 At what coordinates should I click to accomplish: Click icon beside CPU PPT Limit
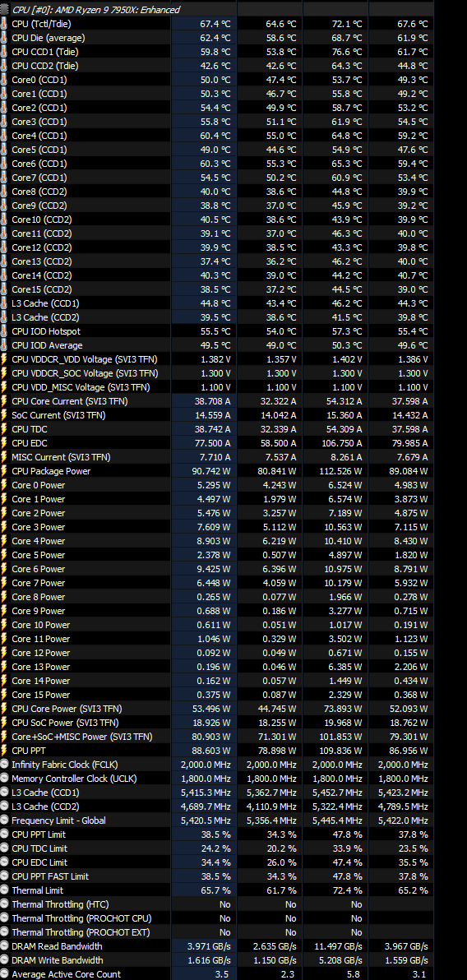point(4,834)
